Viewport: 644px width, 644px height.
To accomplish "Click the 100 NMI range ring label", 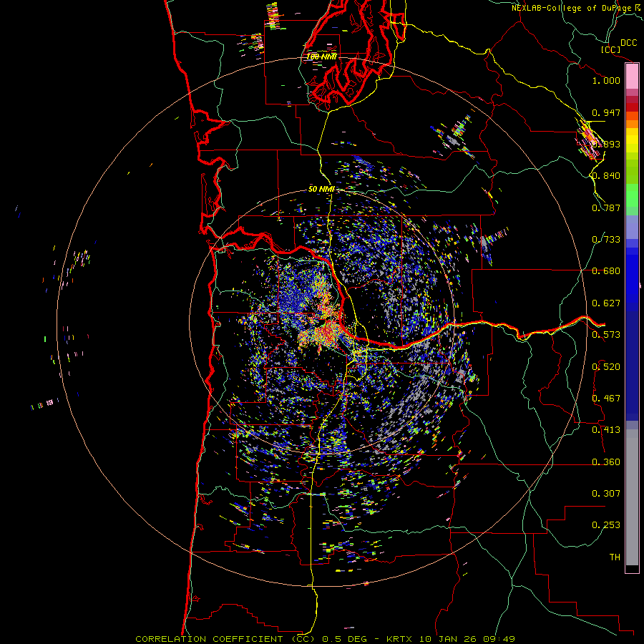I will 321,57.
